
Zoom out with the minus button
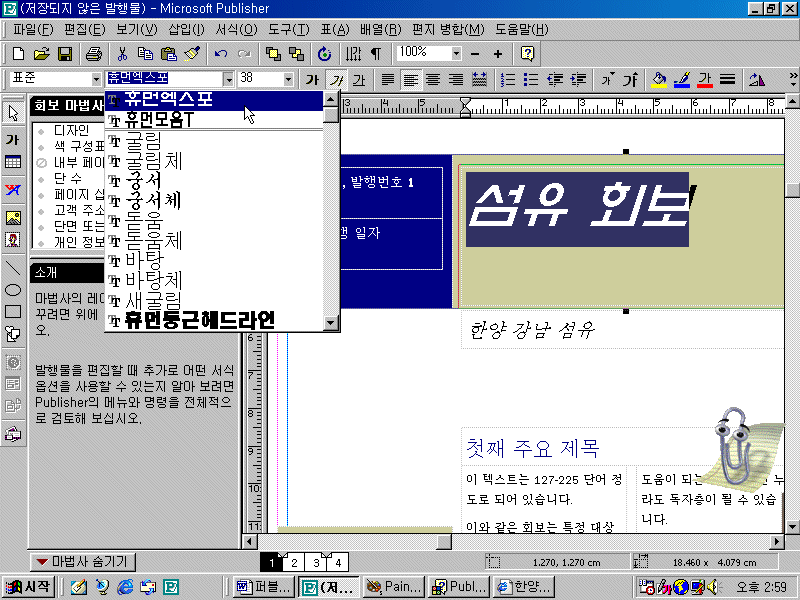tap(475, 54)
